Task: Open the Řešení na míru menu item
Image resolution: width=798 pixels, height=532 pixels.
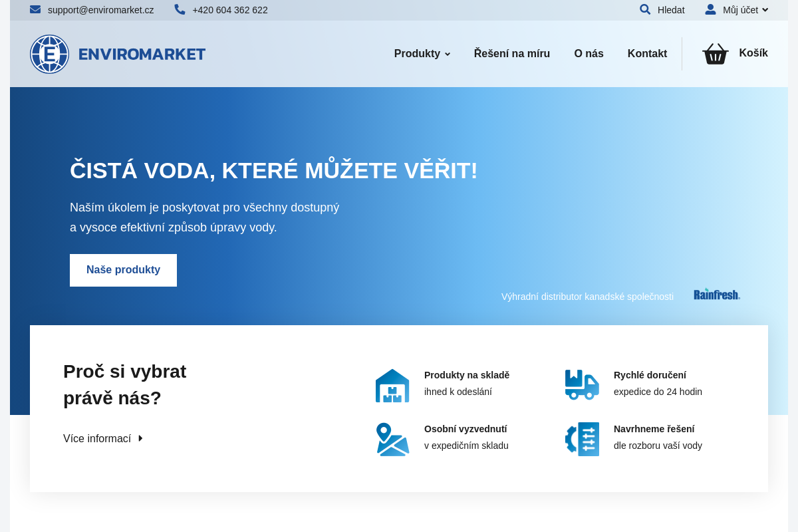Action: coord(511,53)
